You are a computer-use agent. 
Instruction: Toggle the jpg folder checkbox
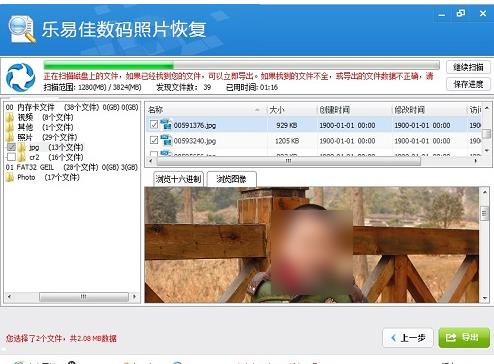11,147
